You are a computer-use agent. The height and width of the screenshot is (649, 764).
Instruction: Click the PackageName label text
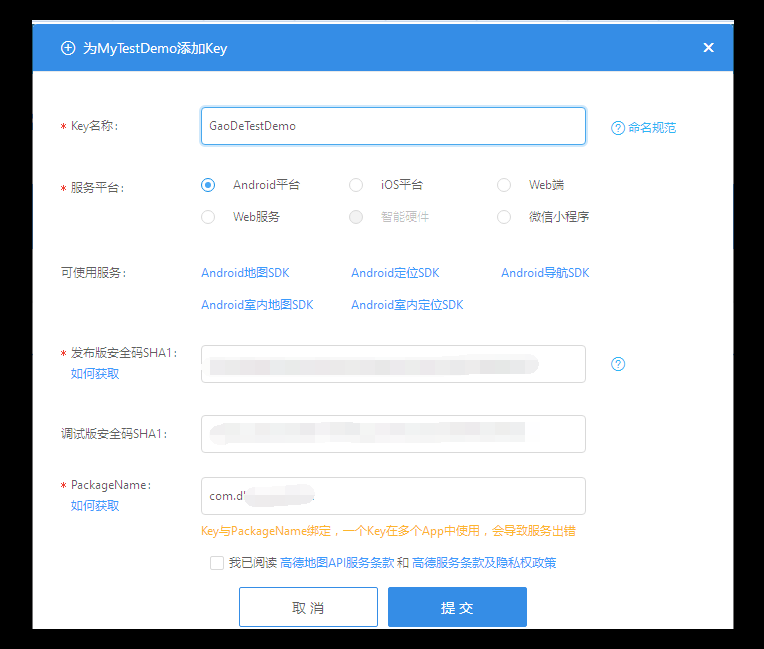pyautogui.click(x=111, y=485)
